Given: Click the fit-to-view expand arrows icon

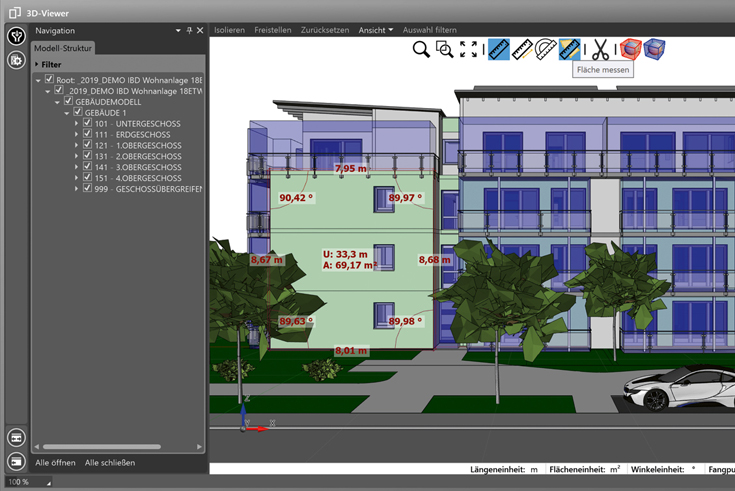Looking at the screenshot, I should (468, 49).
